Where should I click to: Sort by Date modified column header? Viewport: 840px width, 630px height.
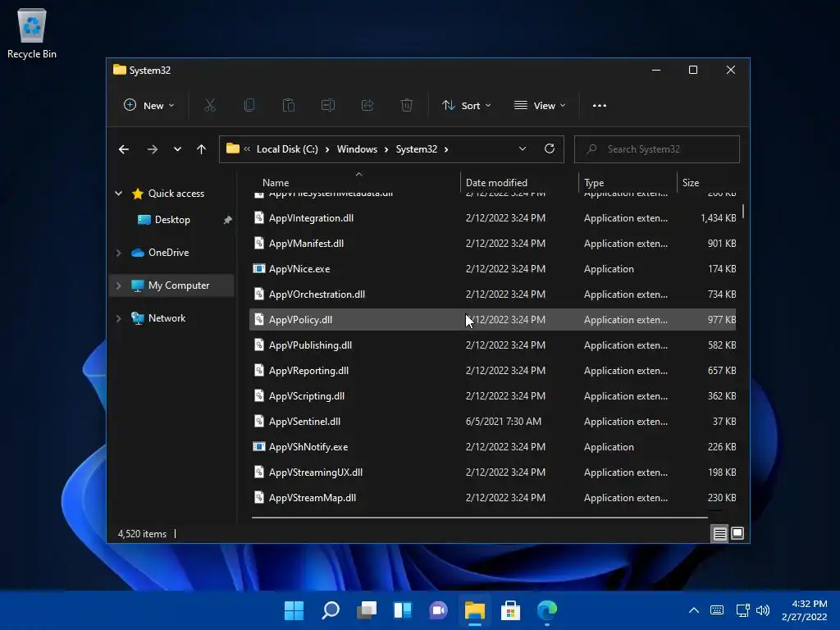[496, 183]
